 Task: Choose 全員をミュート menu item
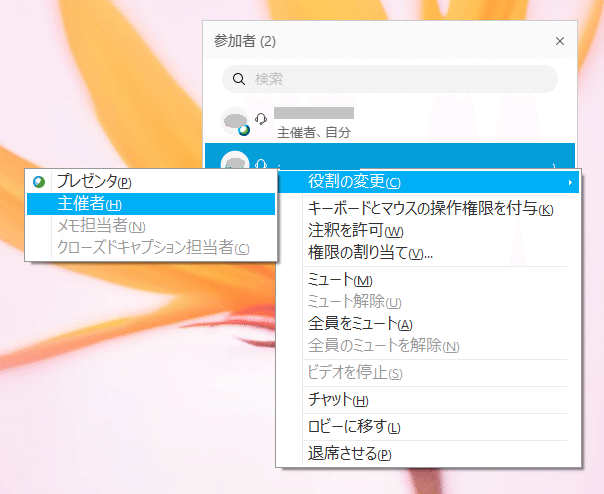pos(428,324)
